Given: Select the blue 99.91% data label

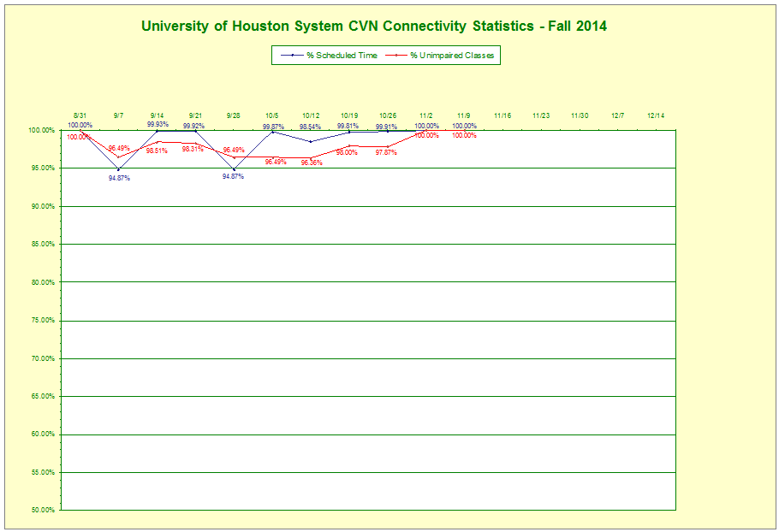Looking at the screenshot, I should point(387,127).
